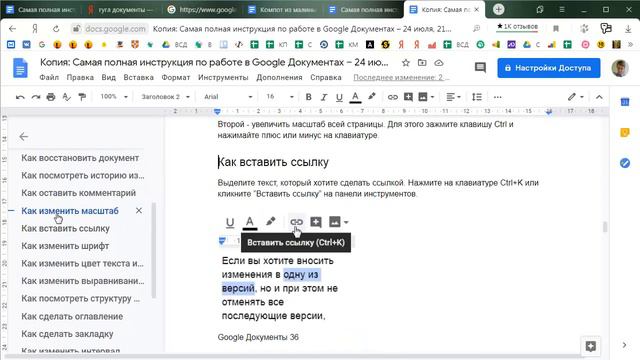Image resolution: width=640 pixels, height=360 pixels.
Task: Star the document
Action: point(406,63)
